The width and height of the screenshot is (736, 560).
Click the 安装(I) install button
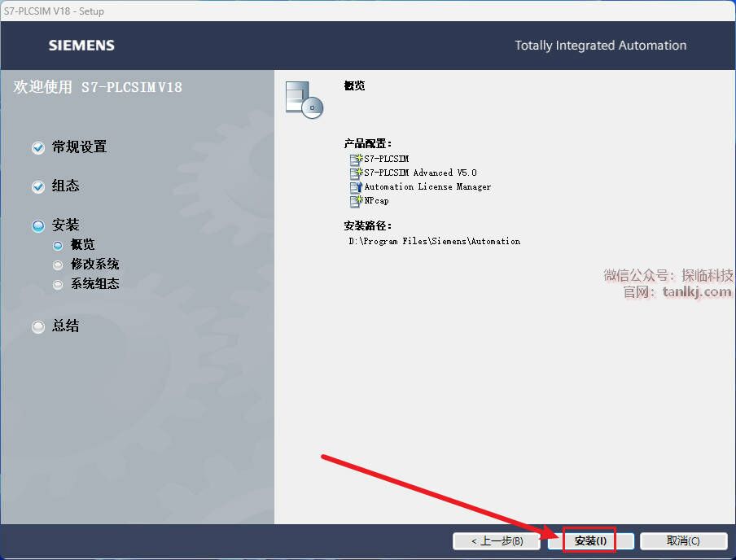click(x=590, y=540)
